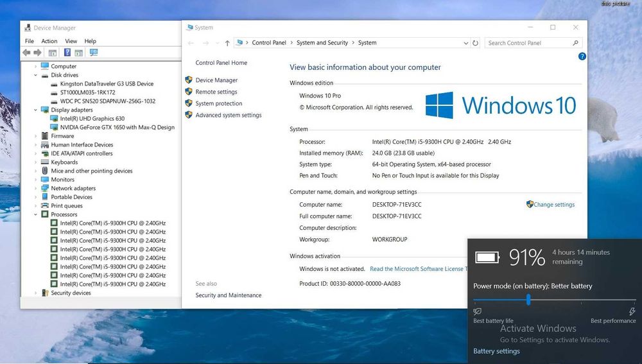Click the update driver toolbar icon next to Help
This screenshot has width=642, height=364.
click(x=78, y=53)
